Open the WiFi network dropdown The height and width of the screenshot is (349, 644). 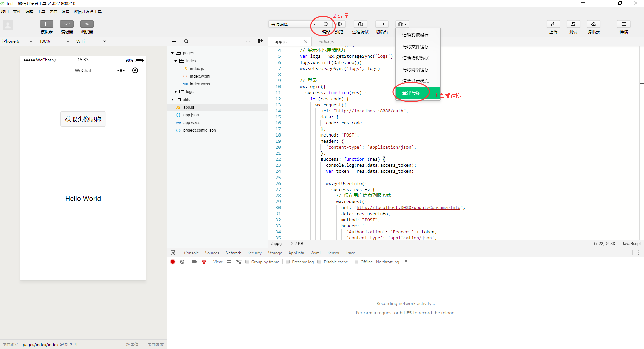point(91,41)
